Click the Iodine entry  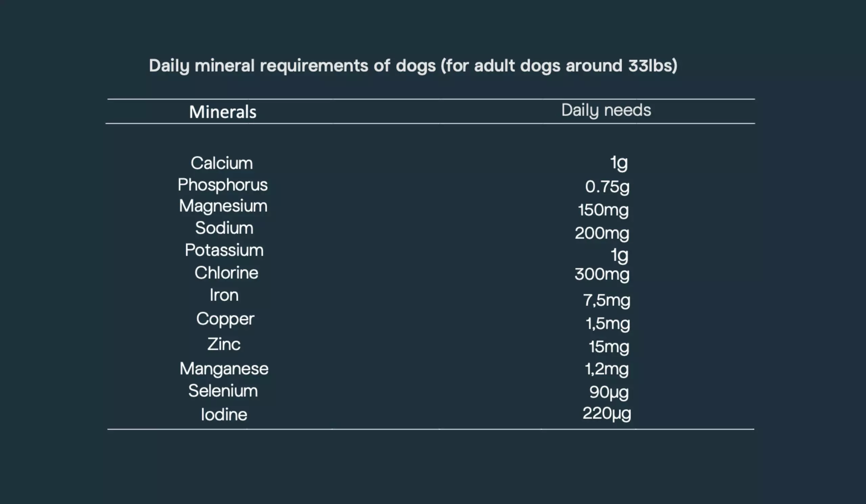224,414
